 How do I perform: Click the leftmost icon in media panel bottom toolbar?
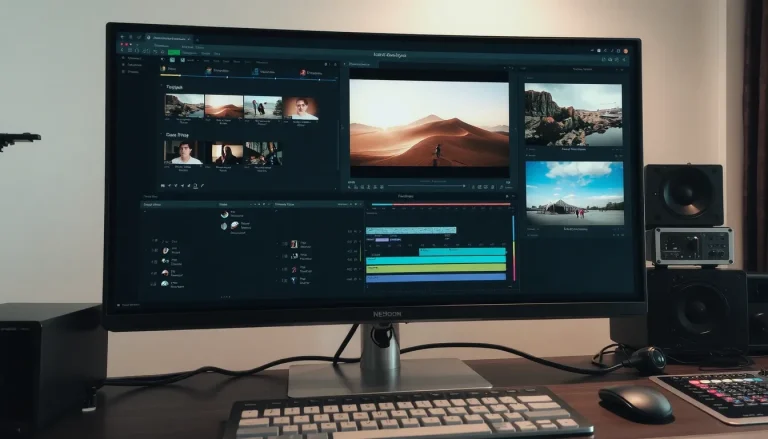click(x=163, y=185)
